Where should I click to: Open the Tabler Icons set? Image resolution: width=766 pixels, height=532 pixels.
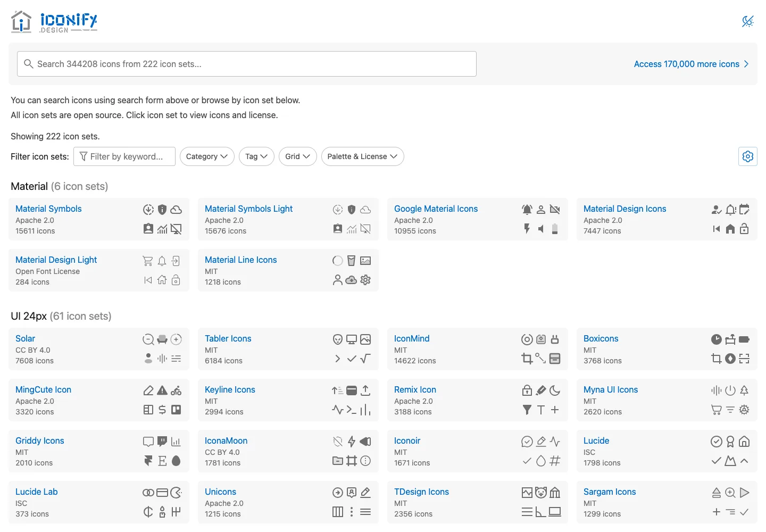pos(228,338)
